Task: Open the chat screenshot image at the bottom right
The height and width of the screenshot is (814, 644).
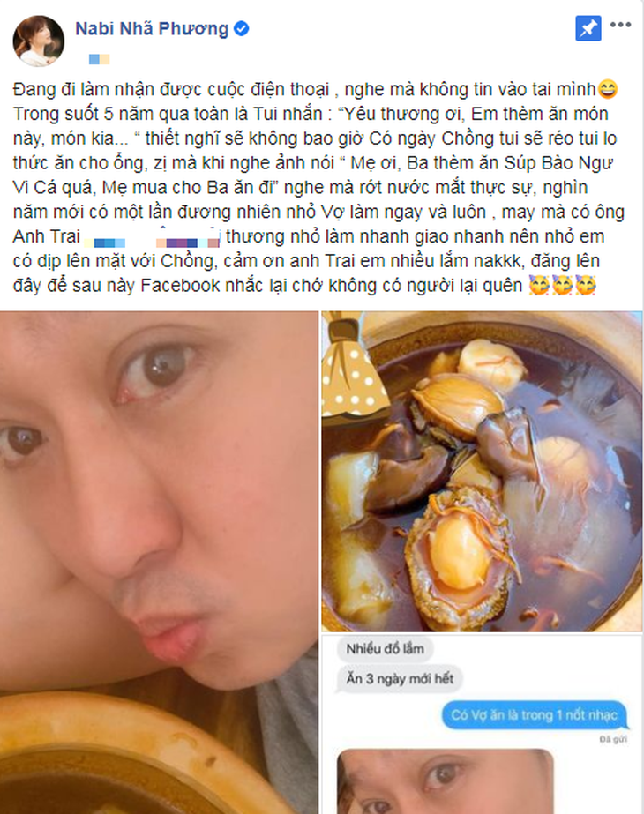Action: point(482,724)
